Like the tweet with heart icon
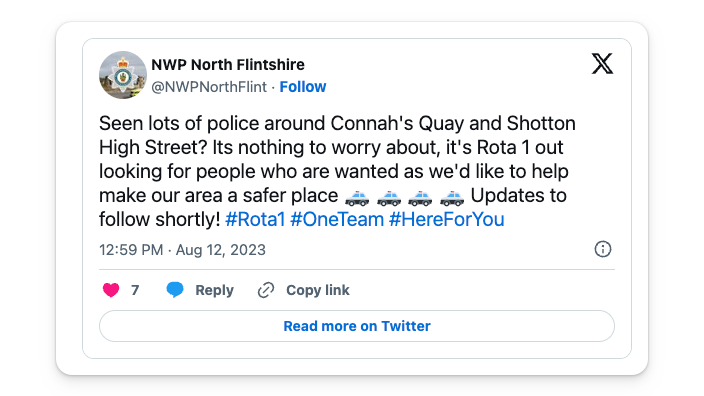The width and height of the screenshot is (704, 396). (111, 290)
